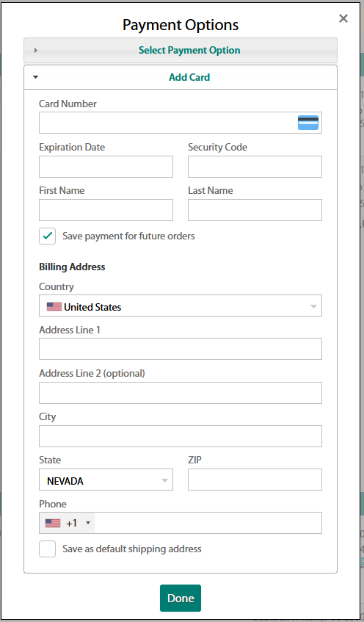Collapse the Add Card section arrow
Screen dimensions: 364x622
click(x=36, y=77)
